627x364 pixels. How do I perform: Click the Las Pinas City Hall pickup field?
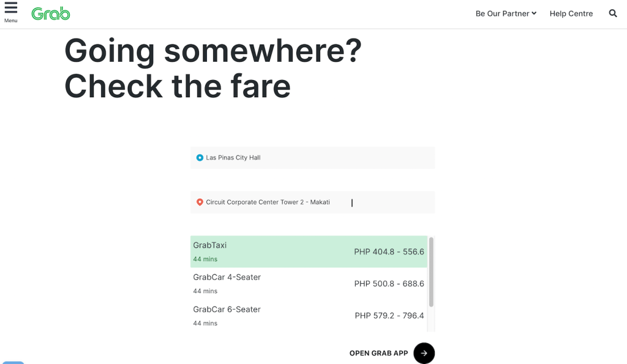[312, 157]
